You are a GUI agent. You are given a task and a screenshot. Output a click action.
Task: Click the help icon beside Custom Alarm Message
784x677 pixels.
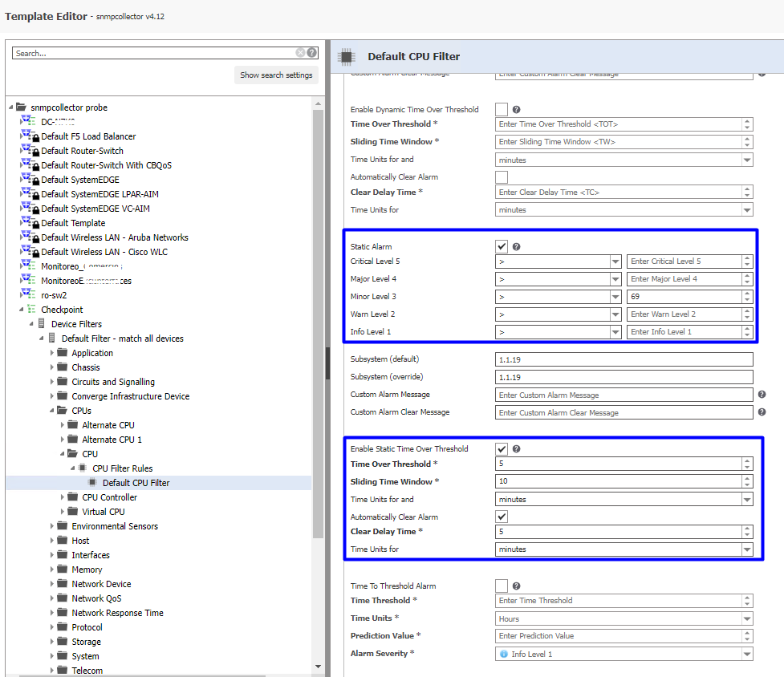pyautogui.click(x=761, y=394)
